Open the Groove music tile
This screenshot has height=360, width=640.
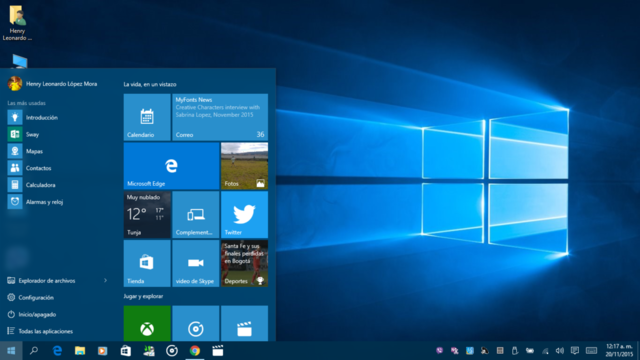click(196, 323)
